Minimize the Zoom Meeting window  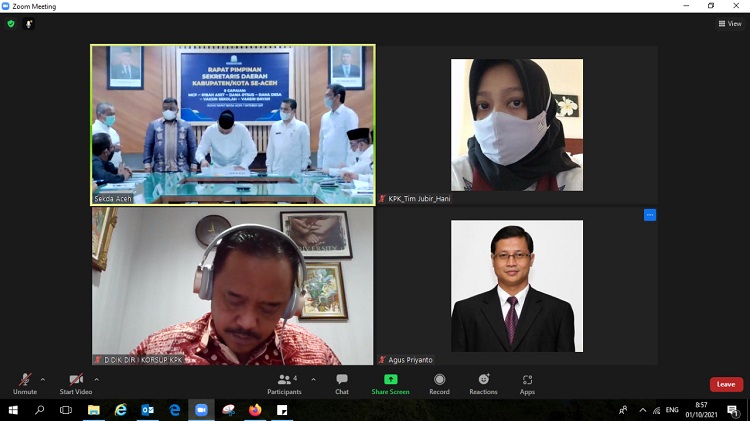pyautogui.click(x=686, y=6)
